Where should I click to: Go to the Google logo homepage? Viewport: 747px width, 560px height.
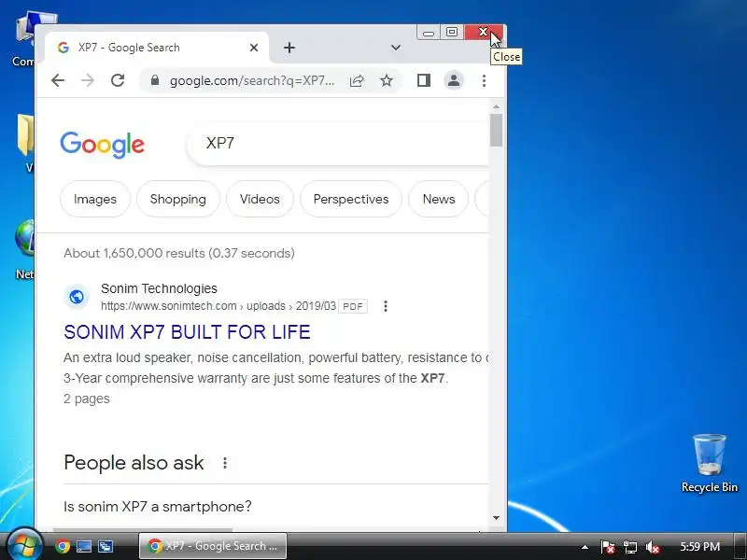click(x=102, y=145)
